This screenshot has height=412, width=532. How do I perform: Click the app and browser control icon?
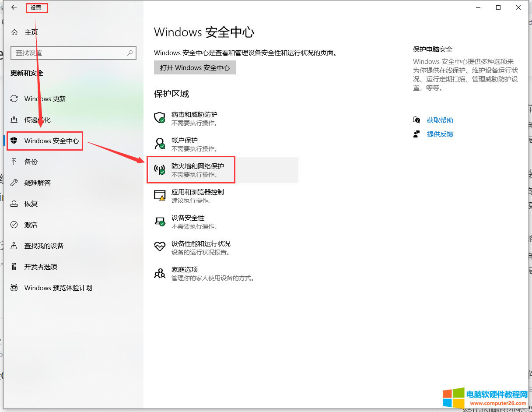click(x=160, y=195)
